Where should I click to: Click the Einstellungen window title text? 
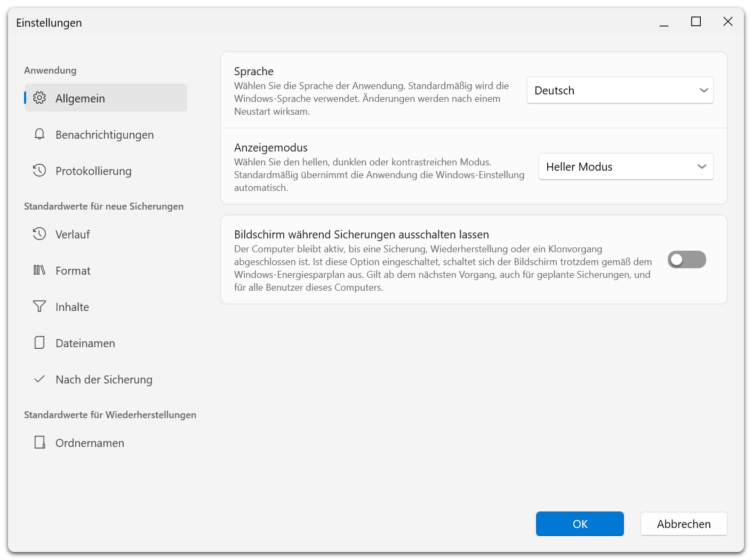click(49, 23)
